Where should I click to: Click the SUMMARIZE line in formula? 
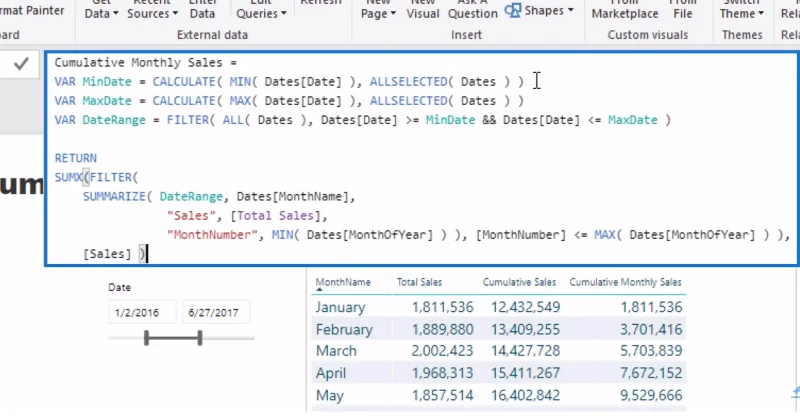pos(219,197)
